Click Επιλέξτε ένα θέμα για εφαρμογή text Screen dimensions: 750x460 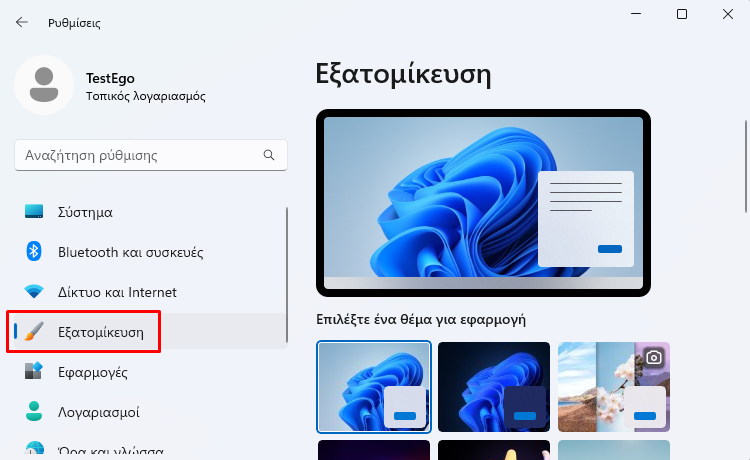[x=421, y=319]
